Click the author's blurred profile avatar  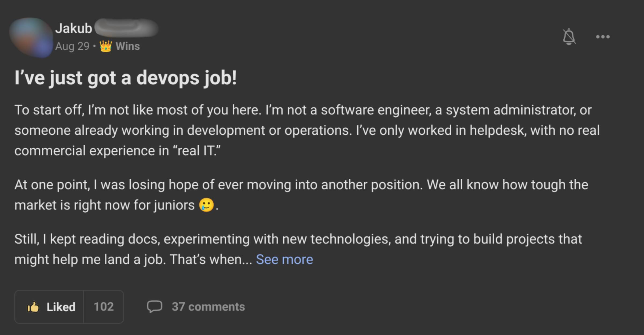click(x=31, y=38)
